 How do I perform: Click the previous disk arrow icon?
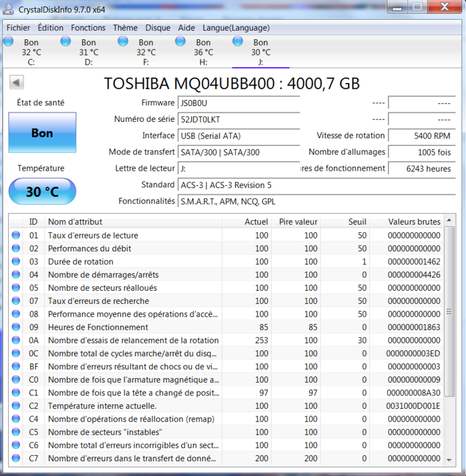pyautogui.click(x=17, y=83)
